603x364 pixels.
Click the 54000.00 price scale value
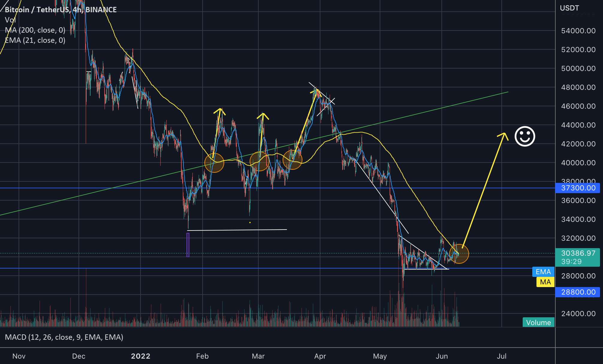point(578,31)
